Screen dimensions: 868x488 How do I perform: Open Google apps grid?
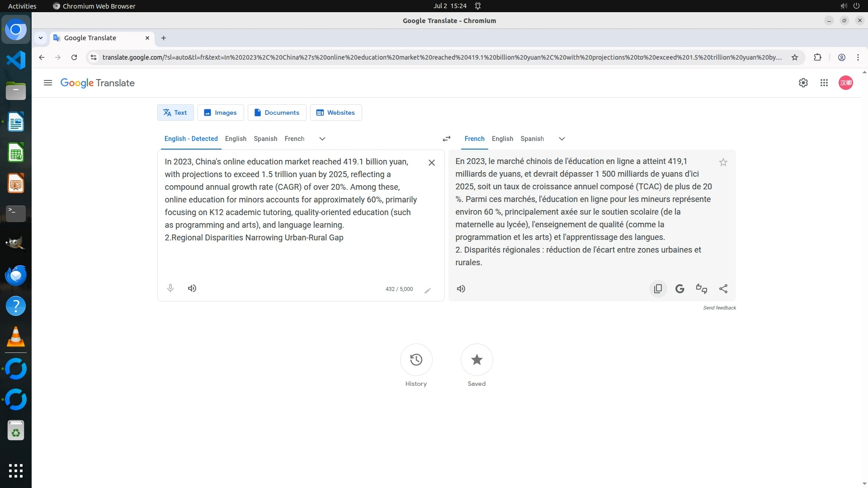(824, 83)
